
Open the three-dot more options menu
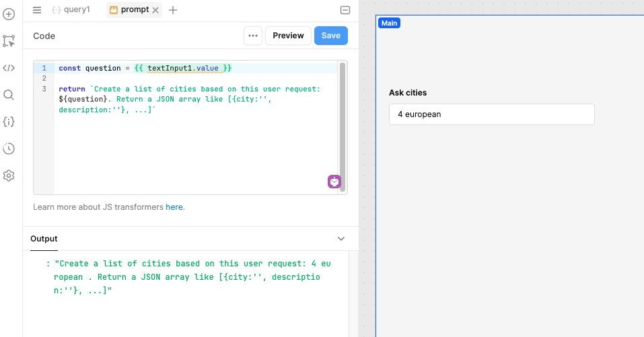pyautogui.click(x=253, y=36)
